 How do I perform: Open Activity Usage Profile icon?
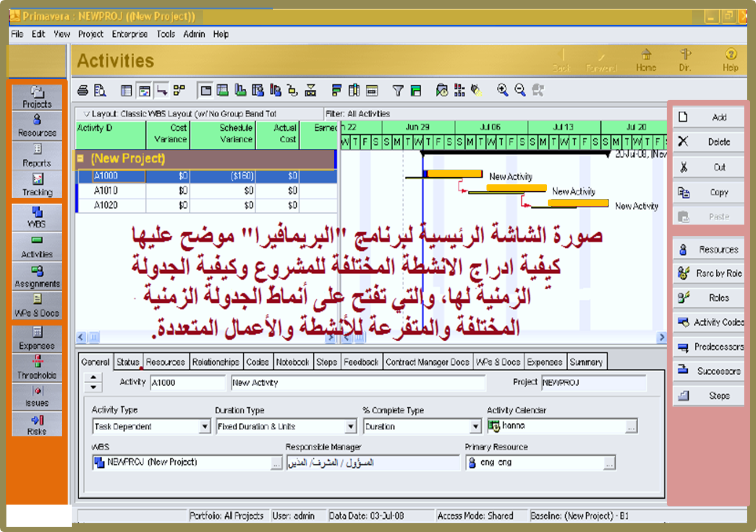point(240,90)
